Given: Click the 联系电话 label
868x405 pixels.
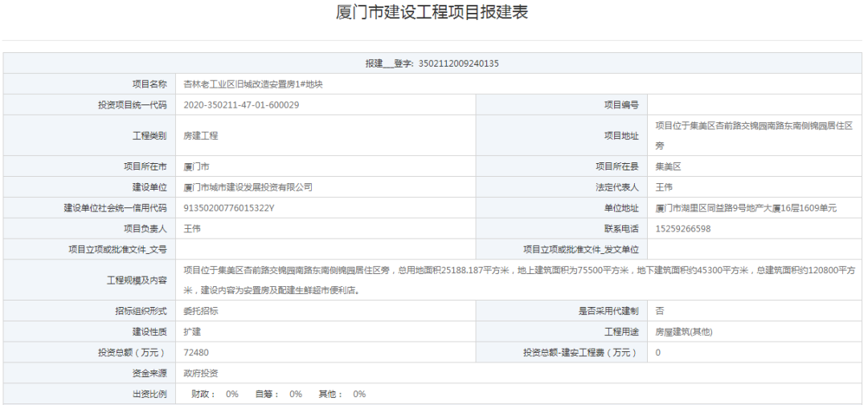Looking at the screenshot, I should tap(621, 228).
